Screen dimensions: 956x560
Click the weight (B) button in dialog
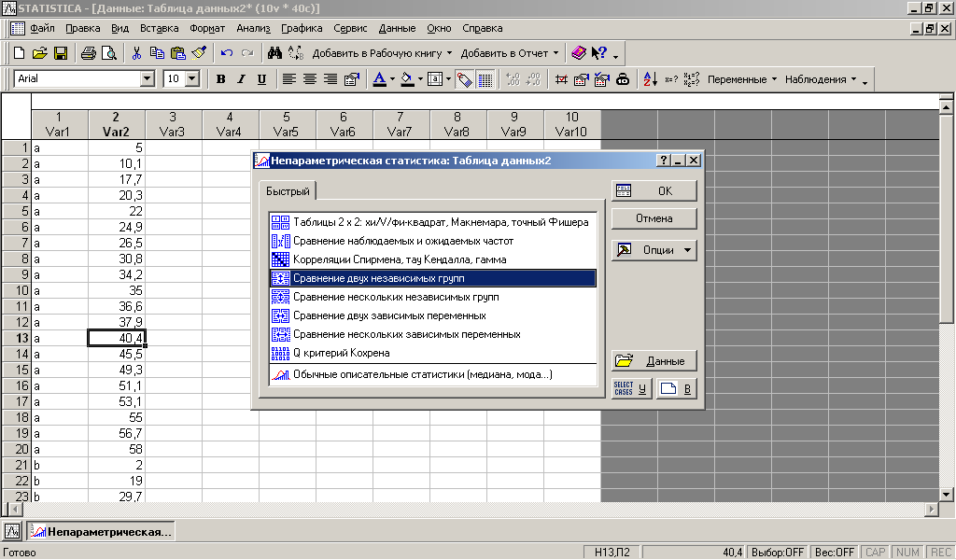[677, 389]
